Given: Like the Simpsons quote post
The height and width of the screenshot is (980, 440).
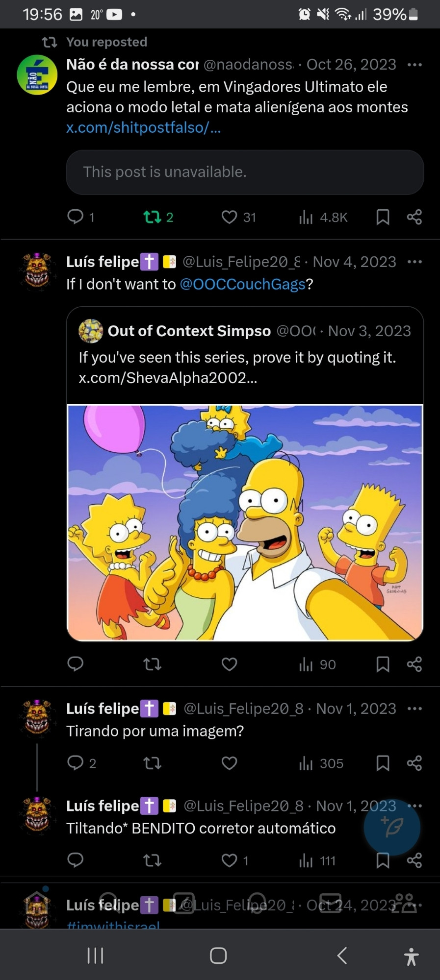Looking at the screenshot, I should [x=229, y=664].
